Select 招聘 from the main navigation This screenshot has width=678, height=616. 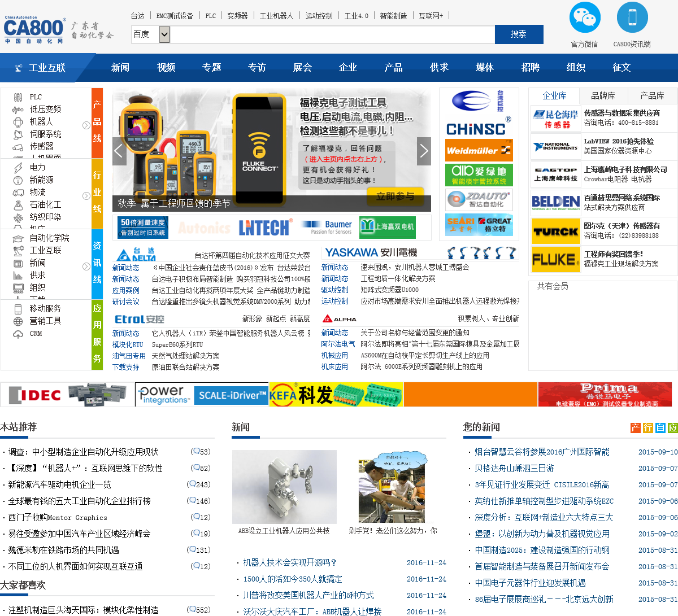point(531,68)
